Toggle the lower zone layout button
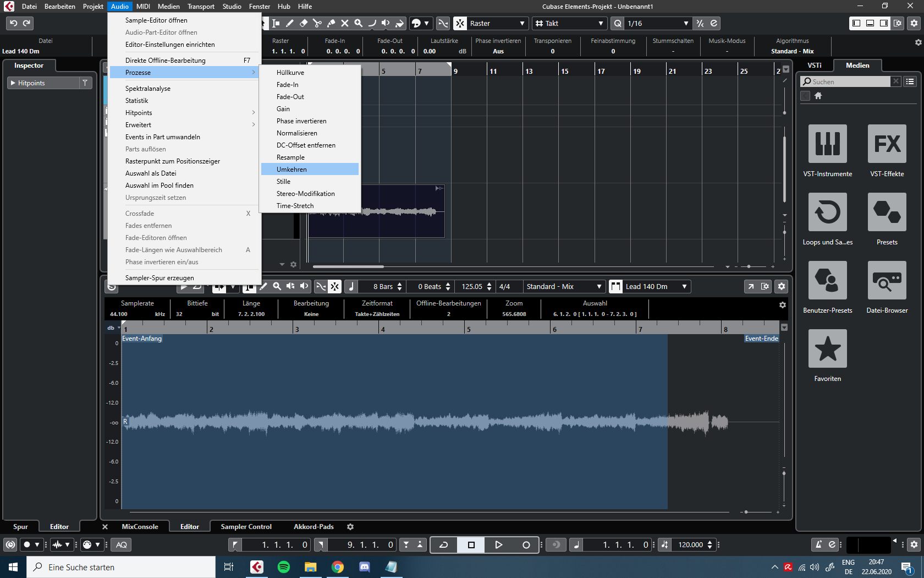Image resolution: width=924 pixels, height=578 pixels. point(870,23)
